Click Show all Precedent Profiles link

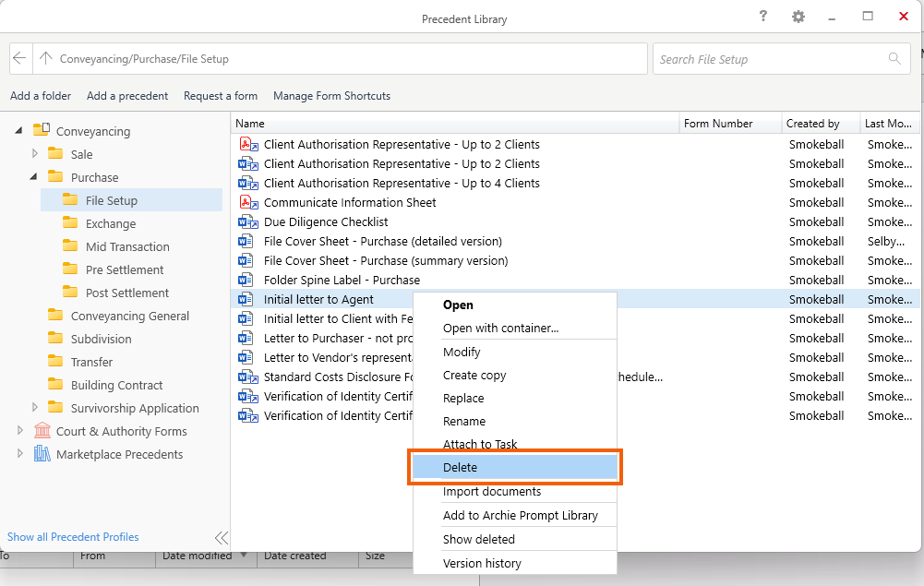click(x=73, y=537)
